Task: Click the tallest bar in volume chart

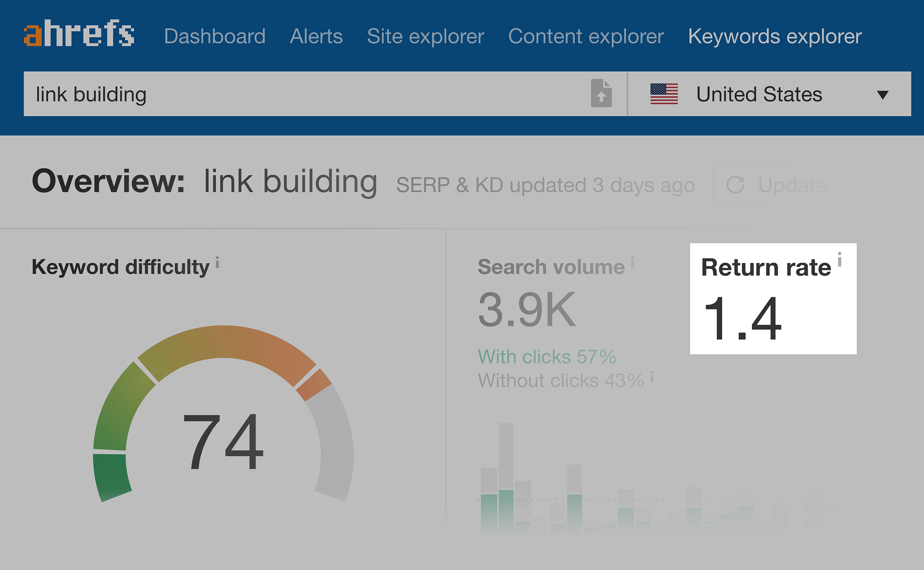Action: (506, 479)
